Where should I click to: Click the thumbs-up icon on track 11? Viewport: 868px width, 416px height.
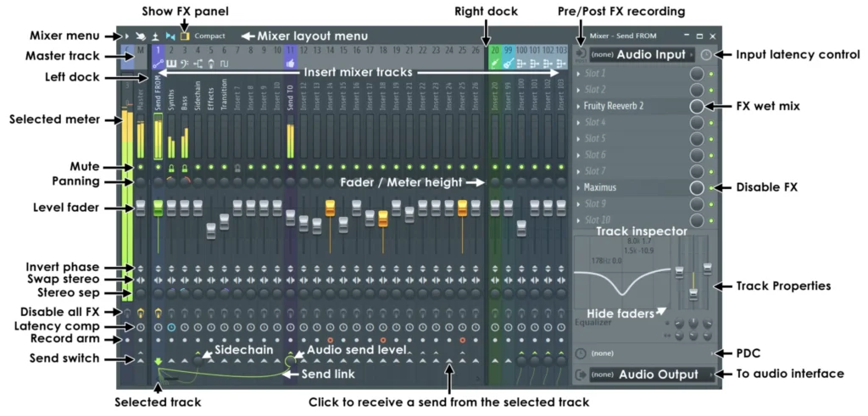pyautogui.click(x=291, y=64)
